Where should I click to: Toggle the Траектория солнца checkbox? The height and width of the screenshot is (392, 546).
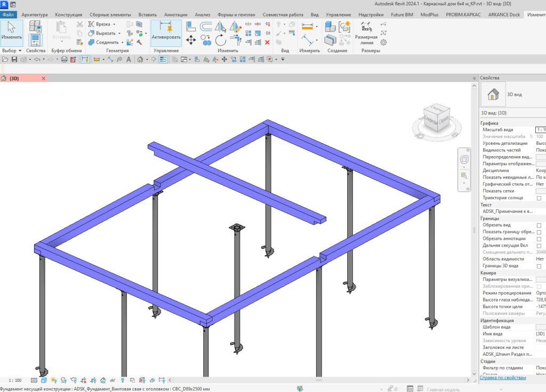click(x=539, y=198)
